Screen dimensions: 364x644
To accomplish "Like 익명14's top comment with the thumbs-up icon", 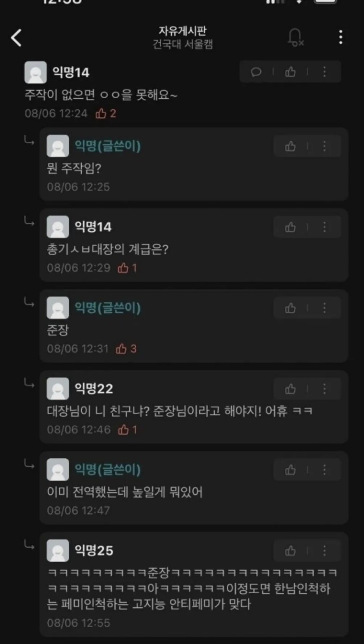I will 290,72.
